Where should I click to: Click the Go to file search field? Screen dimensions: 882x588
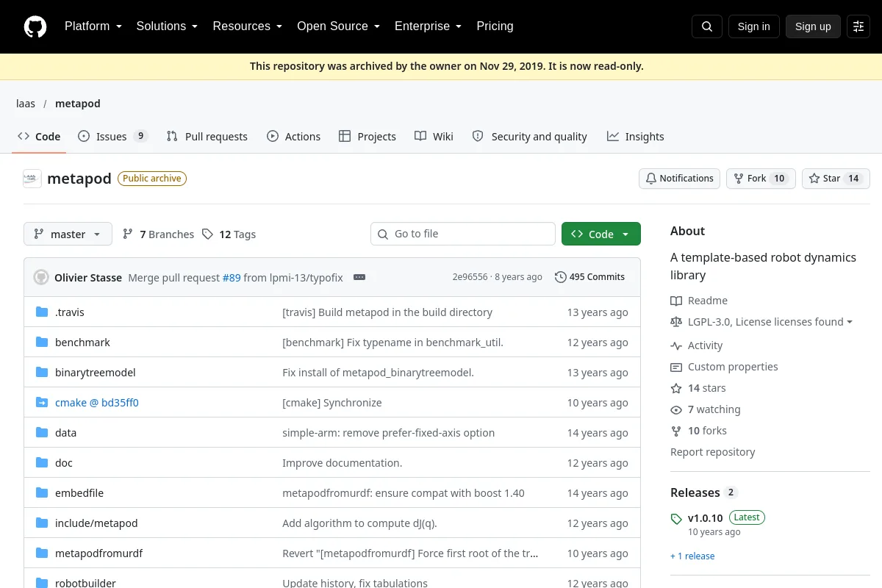[x=463, y=234]
